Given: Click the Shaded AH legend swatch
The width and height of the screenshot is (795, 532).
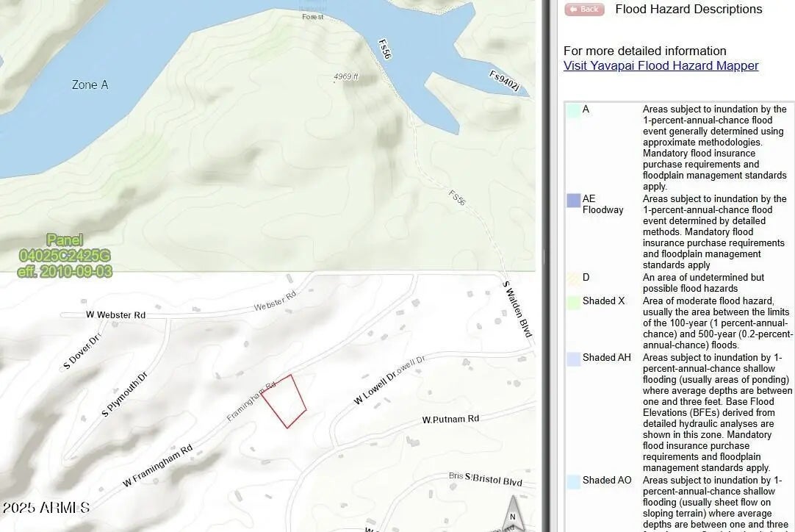Looking at the screenshot, I should point(573,359).
